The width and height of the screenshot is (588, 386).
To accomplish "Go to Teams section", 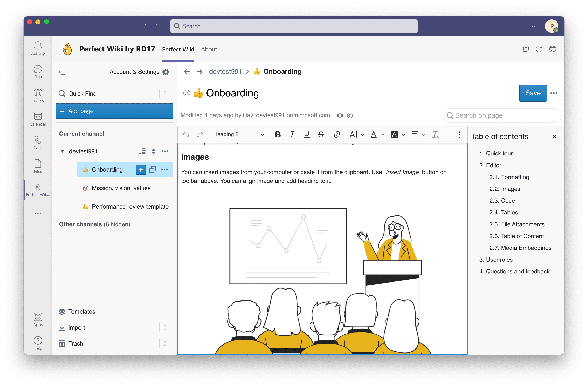I will pyautogui.click(x=38, y=95).
